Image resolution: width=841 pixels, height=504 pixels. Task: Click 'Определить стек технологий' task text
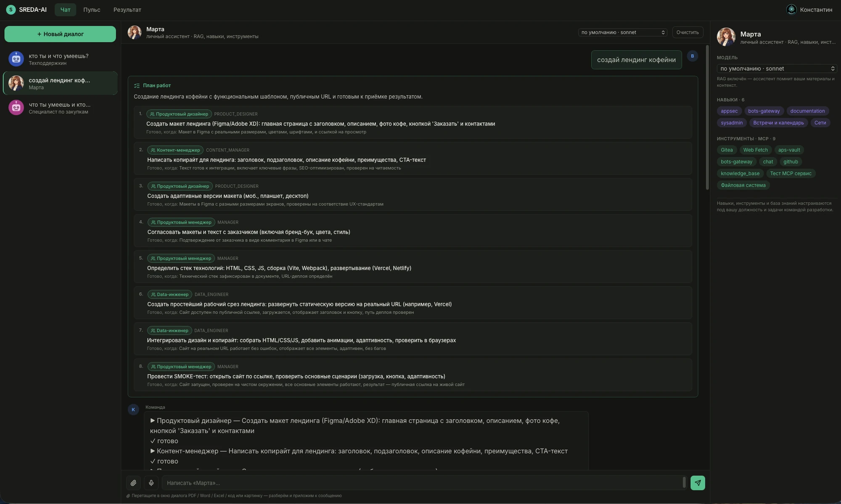point(279,268)
